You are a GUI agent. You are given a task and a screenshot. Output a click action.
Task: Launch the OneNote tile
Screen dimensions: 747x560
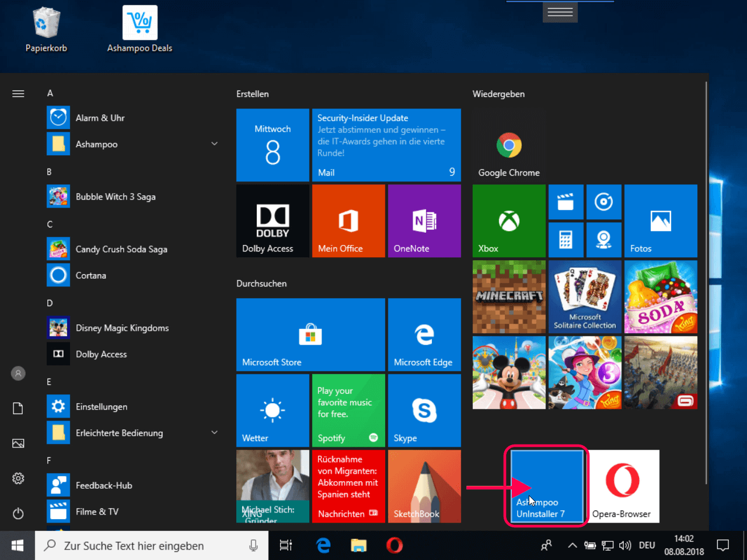coord(424,221)
